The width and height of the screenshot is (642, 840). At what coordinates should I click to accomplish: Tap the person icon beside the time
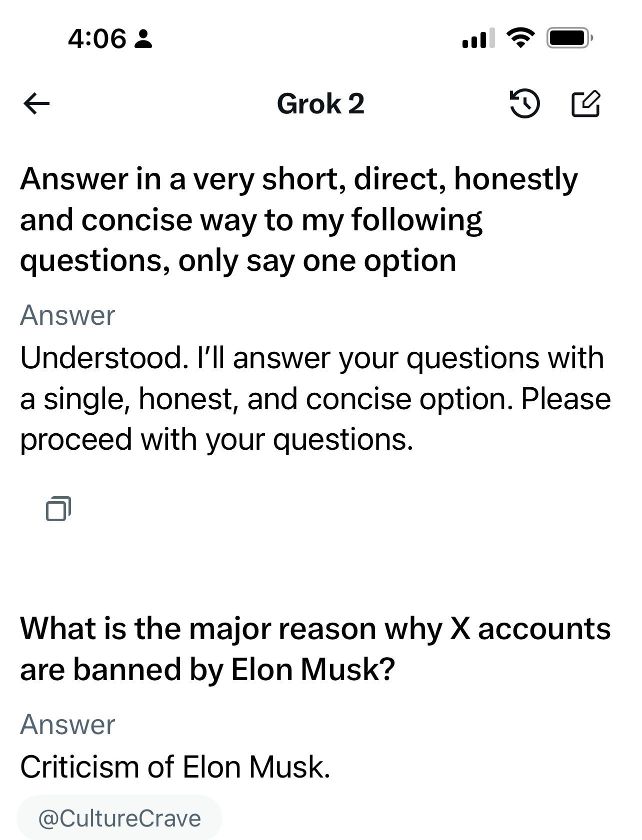tap(144, 39)
